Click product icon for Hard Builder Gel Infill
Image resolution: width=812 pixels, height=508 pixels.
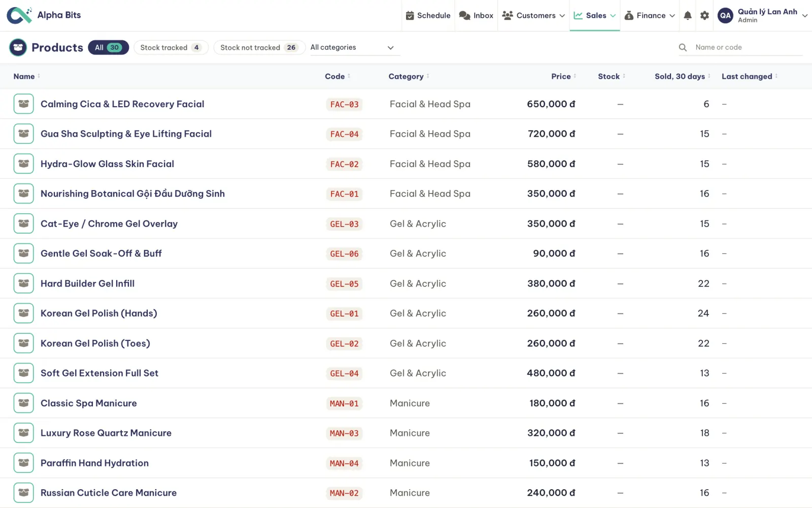click(23, 283)
